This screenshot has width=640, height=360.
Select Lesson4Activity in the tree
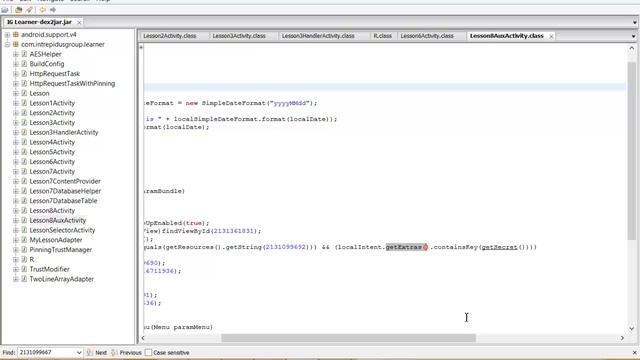coord(52,142)
